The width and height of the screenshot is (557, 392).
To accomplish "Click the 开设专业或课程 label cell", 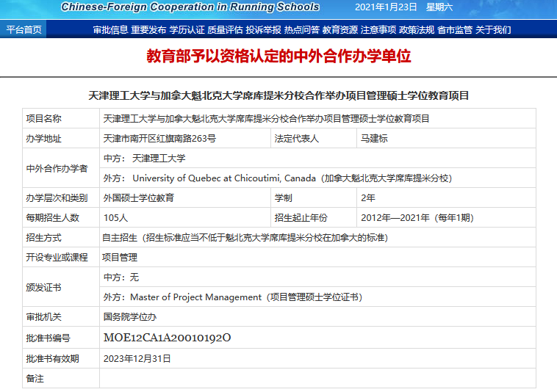I will pos(61,258).
